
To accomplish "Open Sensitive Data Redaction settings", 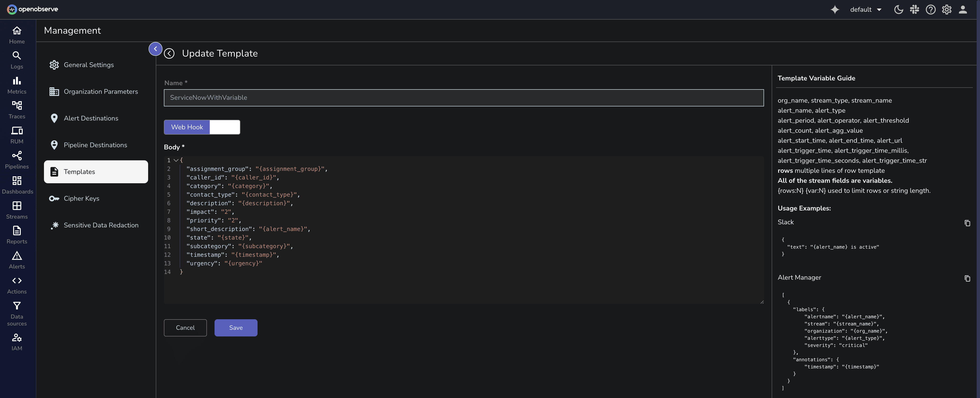I will click(x=101, y=225).
